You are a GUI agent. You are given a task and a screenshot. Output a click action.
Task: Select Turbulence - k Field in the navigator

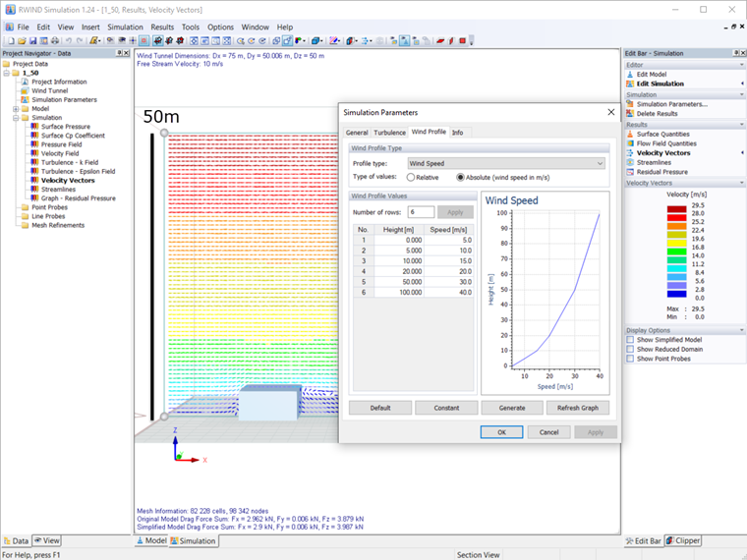pyautogui.click(x=70, y=162)
